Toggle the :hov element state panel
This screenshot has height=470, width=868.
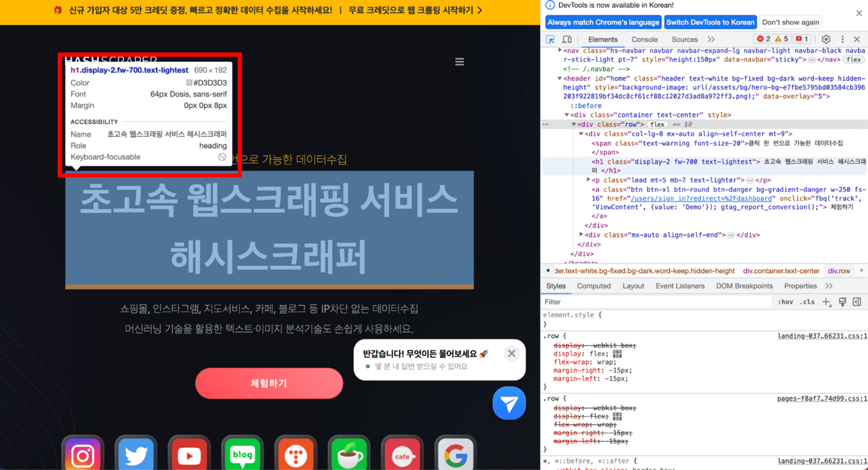click(x=785, y=302)
